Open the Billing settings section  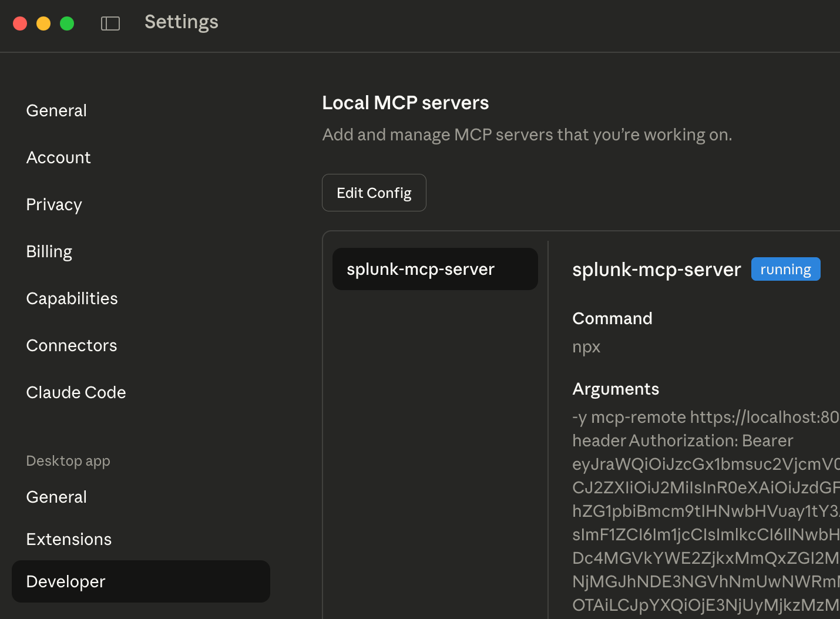pos(49,251)
